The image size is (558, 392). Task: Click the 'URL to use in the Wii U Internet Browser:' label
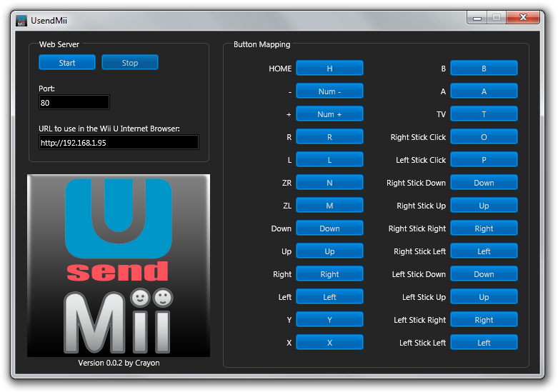click(x=109, y=129)
